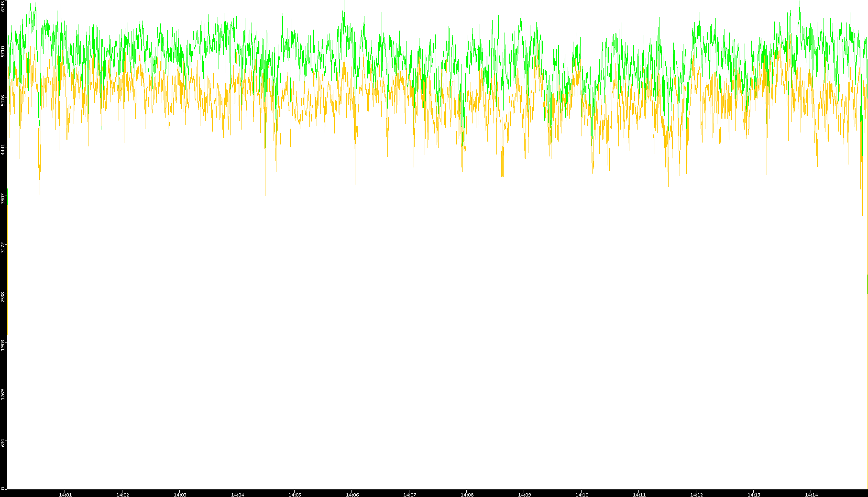Click the 3172 vertical axis label
This screenshot has height=497, width=868.
coord(3,247)
